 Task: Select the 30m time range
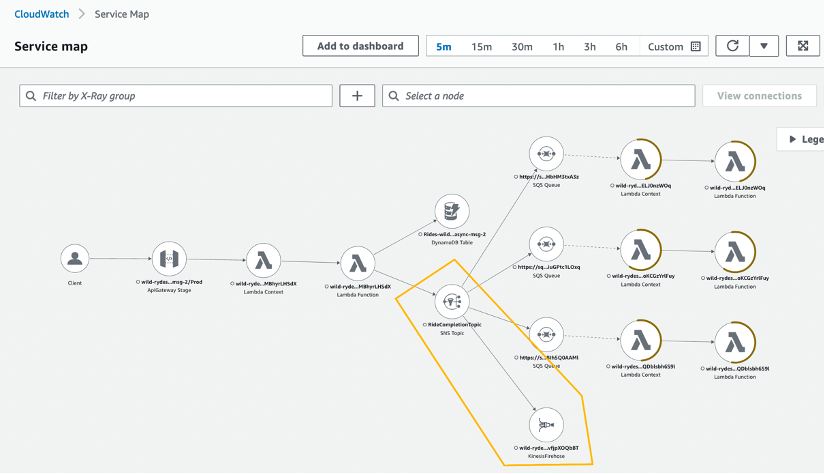pyautogui.click(x=522, y=46)
